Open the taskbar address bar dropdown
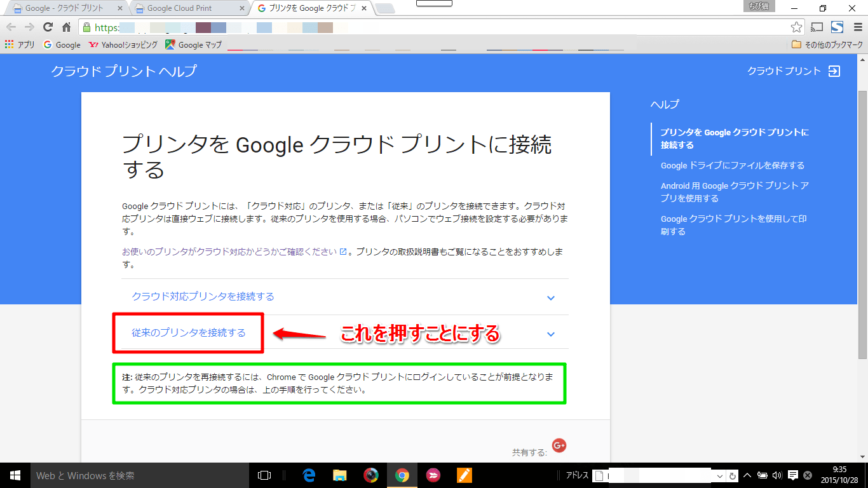868x488 pixels. 719,476
